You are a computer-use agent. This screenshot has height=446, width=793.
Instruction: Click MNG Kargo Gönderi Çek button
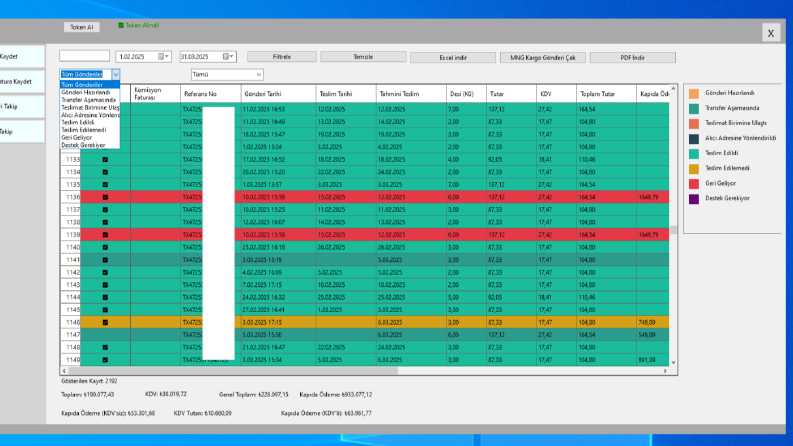543,58
